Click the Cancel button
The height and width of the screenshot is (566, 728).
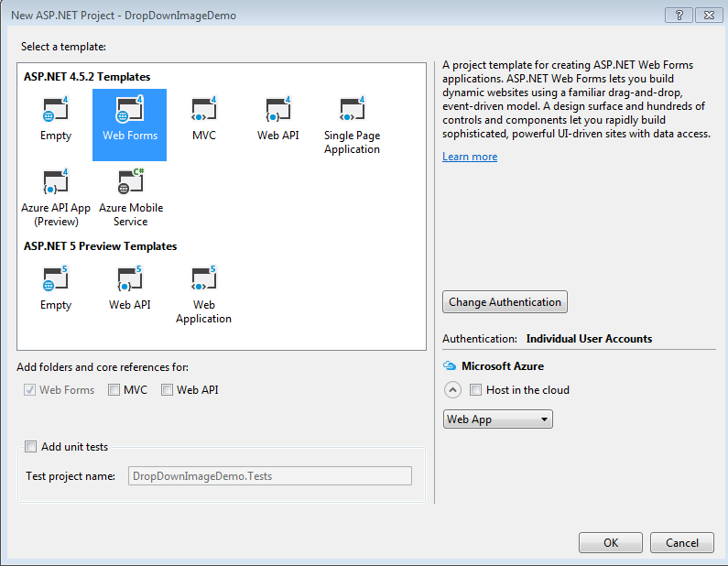pos(681,543)
